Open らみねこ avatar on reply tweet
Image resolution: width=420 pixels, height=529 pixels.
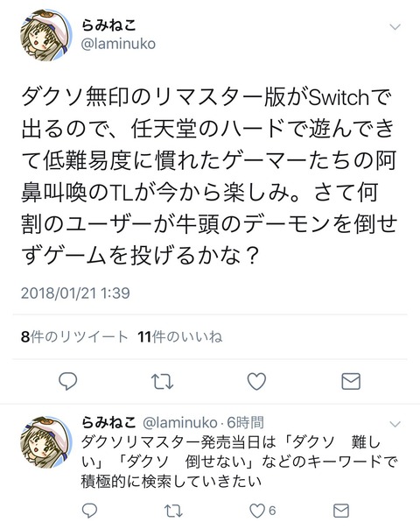pos(46,442)
